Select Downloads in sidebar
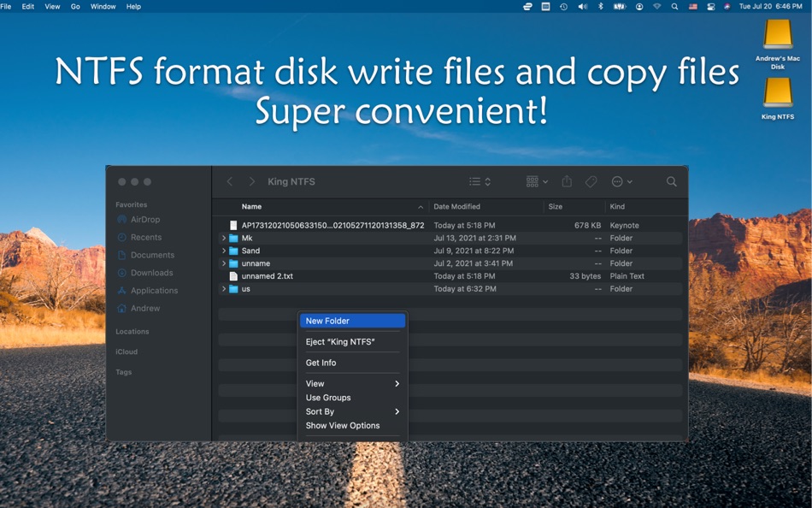 point(145,273)
